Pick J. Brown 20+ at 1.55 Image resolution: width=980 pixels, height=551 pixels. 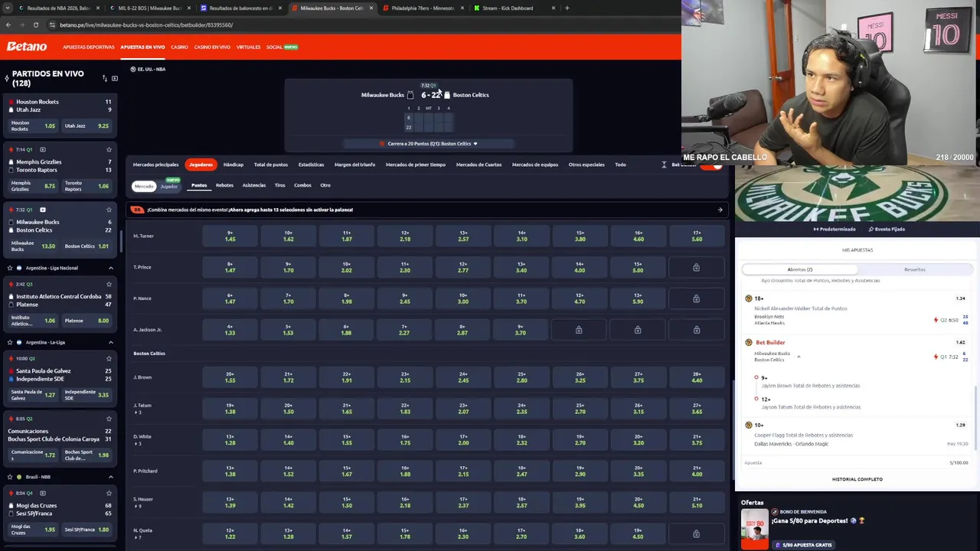tap(230, 377)
